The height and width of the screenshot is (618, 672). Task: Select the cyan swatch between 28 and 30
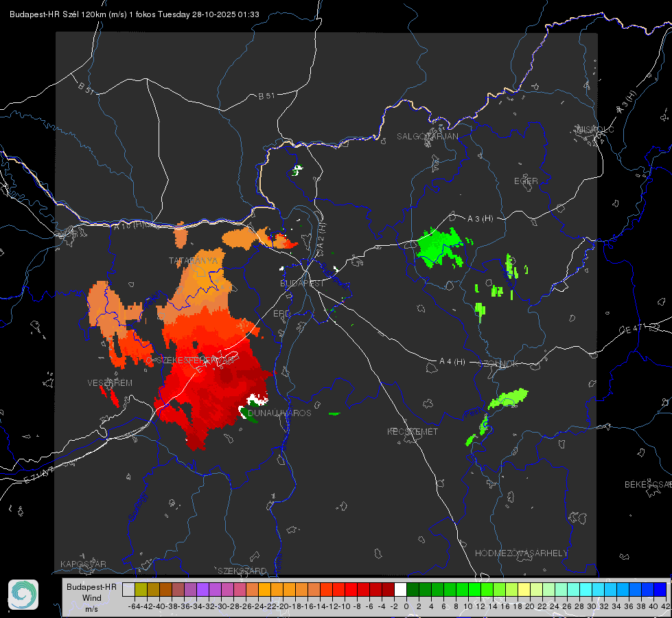pos(586,589)
